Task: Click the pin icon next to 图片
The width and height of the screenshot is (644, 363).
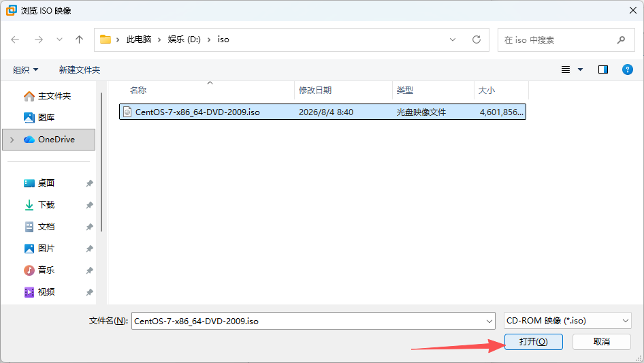Action: [x=89, y=249]
